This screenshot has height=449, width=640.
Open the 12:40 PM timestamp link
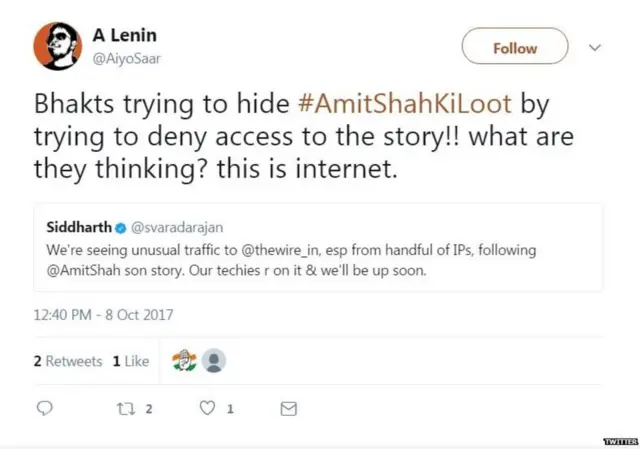pos(104,314)
